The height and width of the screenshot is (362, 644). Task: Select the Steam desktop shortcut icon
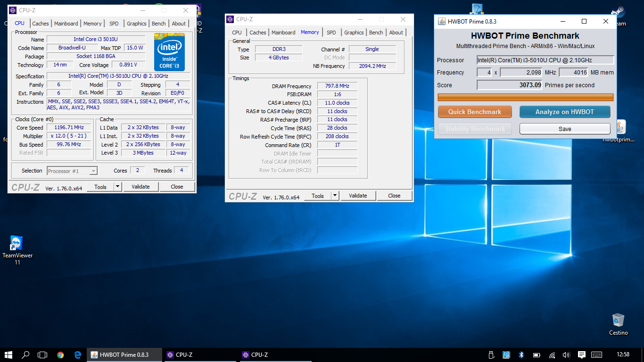click(x=618, y=16)
